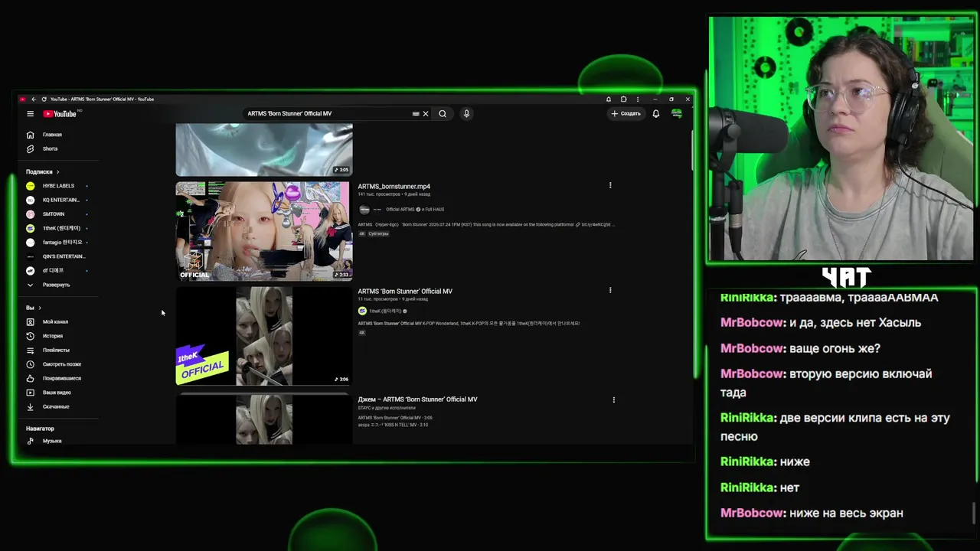
Task: Open Скачанные downloads
Action: [56, 406]
